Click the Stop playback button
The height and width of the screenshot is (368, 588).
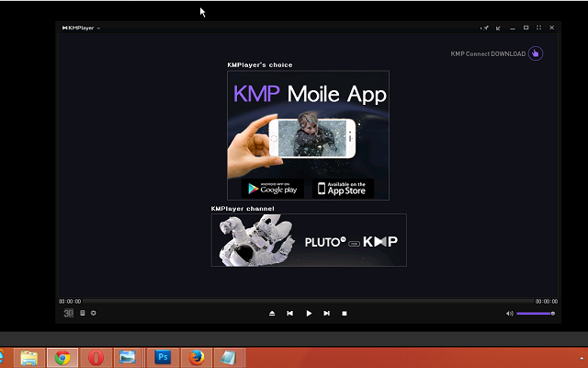click(x=345, y=314)
